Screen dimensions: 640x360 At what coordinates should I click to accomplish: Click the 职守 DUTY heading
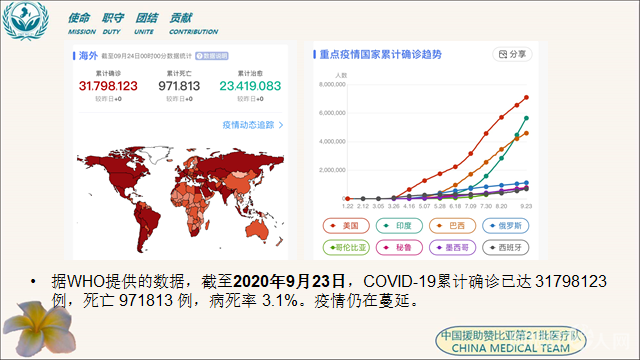(113, 23)
